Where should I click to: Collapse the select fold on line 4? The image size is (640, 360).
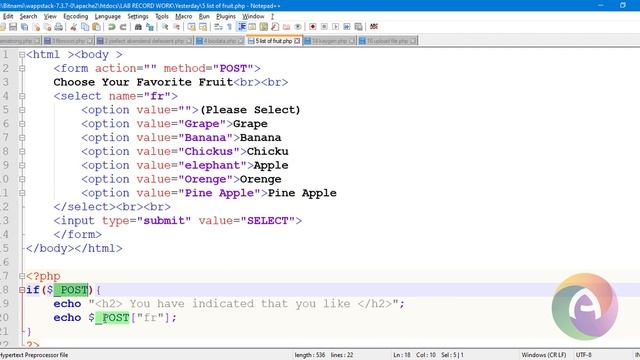22,96
